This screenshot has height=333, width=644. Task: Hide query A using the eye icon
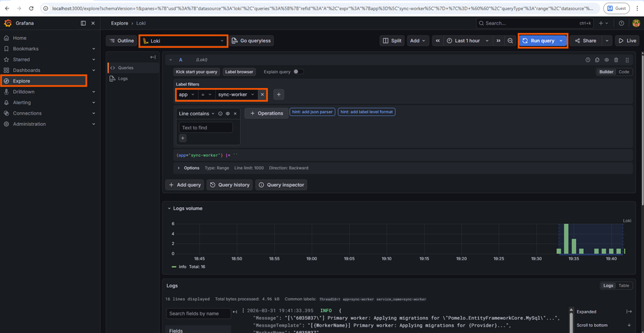click(607, 60)
